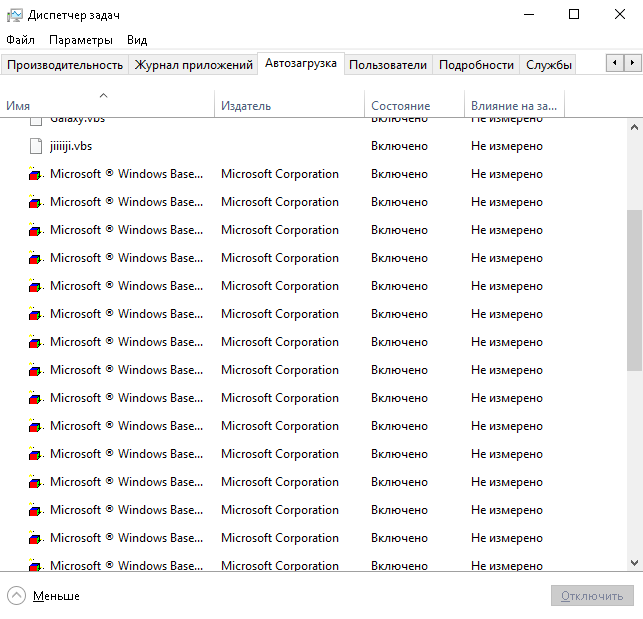
Task: Switch to the Производительность tab
Action: (65, 65)
